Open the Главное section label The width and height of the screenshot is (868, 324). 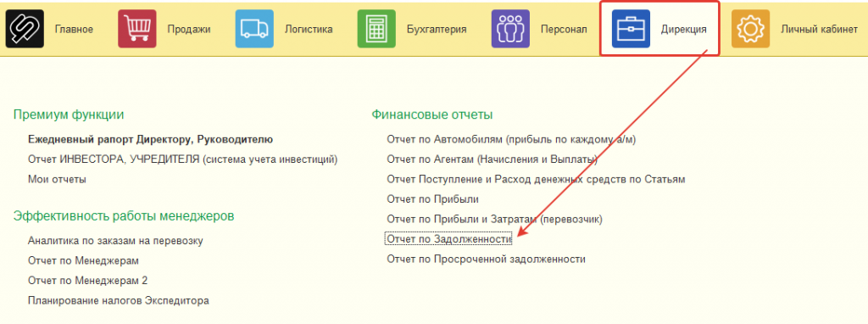pos(74,30)
